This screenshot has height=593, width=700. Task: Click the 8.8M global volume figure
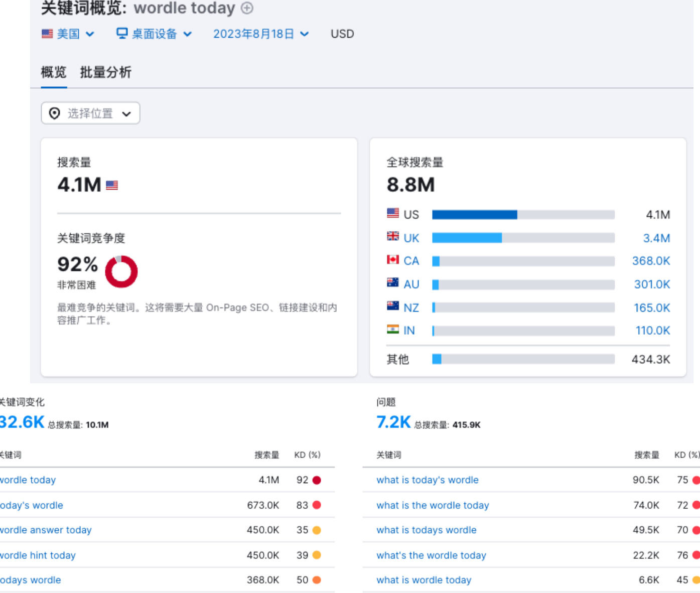(410, 185)
